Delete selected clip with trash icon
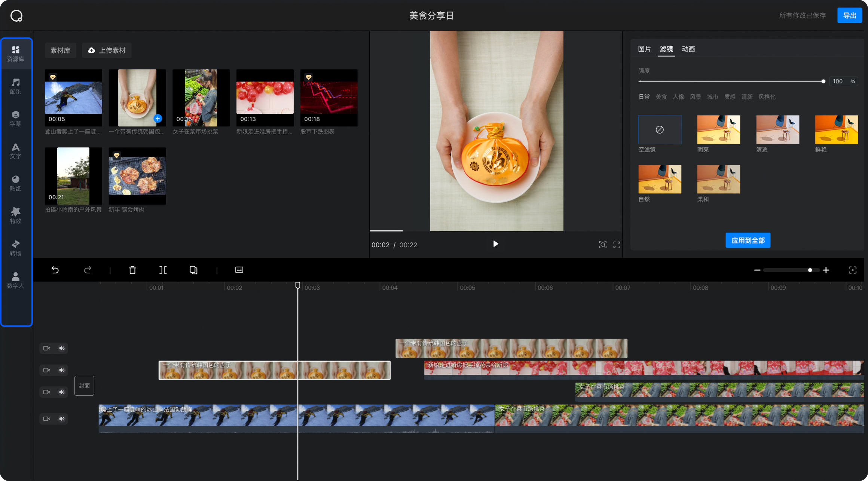Viewport: 868px width, 481px height. (132, 270)
